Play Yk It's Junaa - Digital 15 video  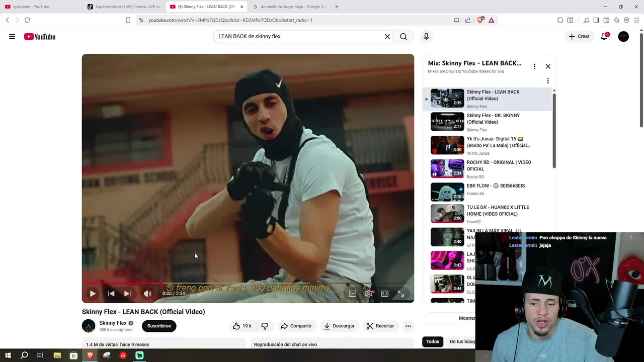[488, 146]
